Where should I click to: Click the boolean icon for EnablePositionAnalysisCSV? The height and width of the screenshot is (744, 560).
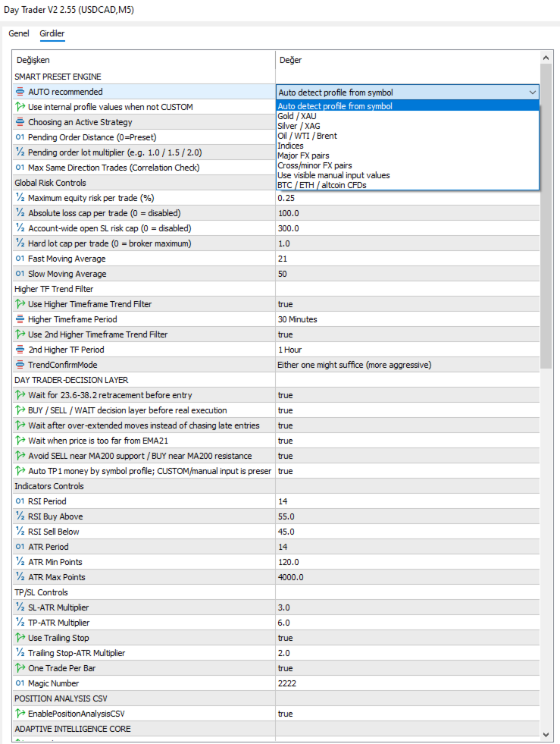pos(20,714)
